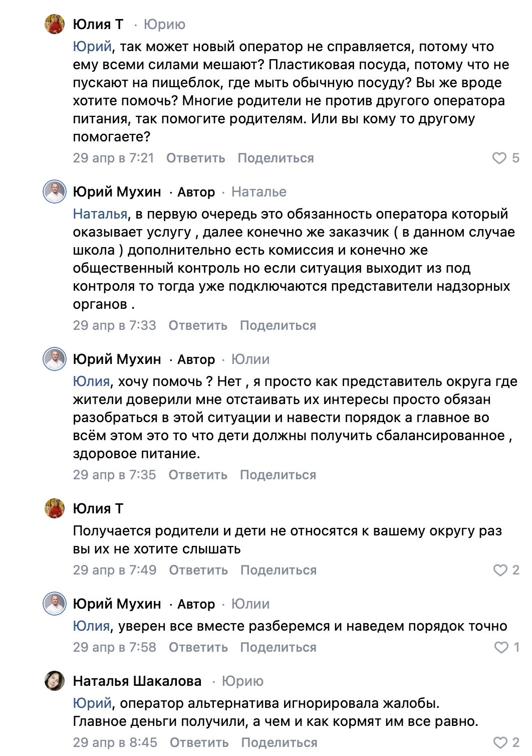Click the "Наталье" reply-recipient link

pyautogui.click(x=258, y=192)
